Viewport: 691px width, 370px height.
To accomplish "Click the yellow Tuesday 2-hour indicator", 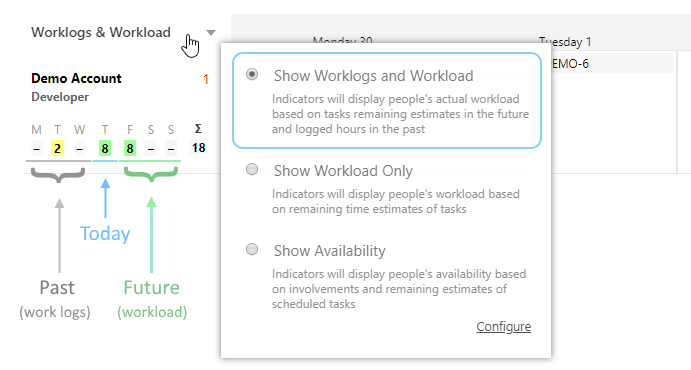I will tap(57, 148).
